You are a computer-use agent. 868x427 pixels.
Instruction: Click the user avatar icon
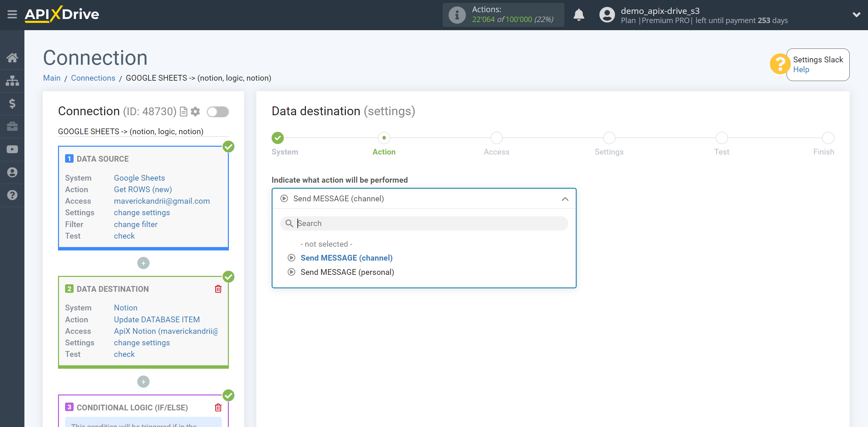click(x=607, y=15)
